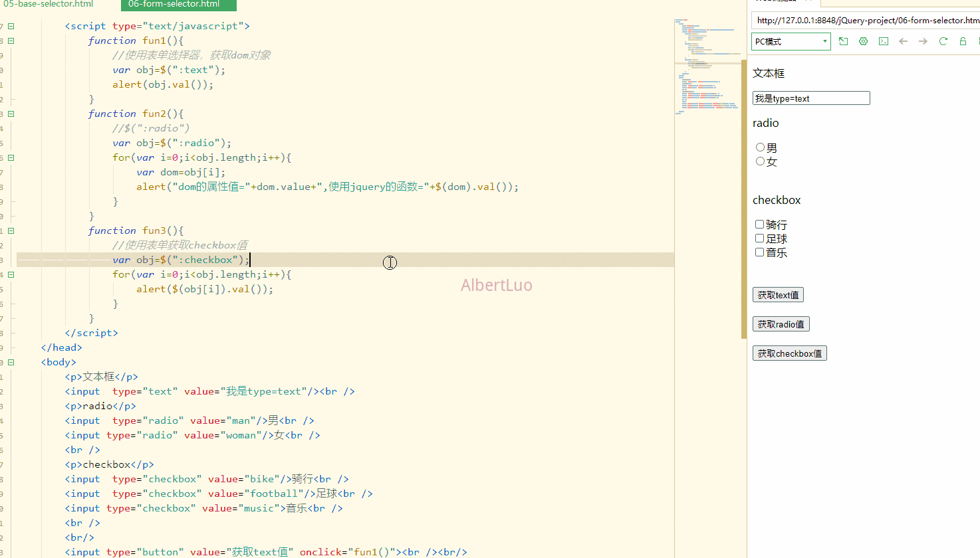Click the comment '//使用表单选择器，获取dom对象'
The width and height of the screenshot is (980, 558).
[191, 55]
